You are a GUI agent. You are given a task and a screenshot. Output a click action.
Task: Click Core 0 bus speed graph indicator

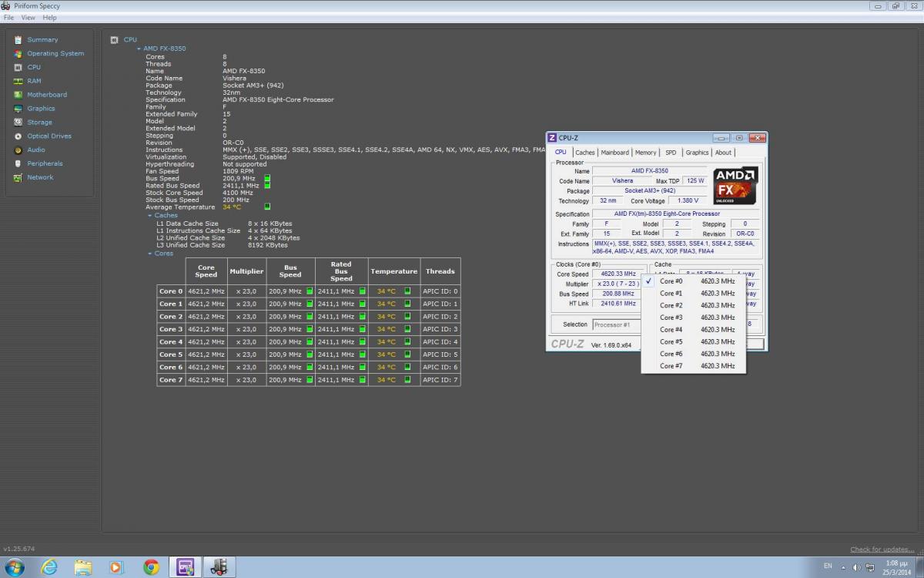click(309, 291)
